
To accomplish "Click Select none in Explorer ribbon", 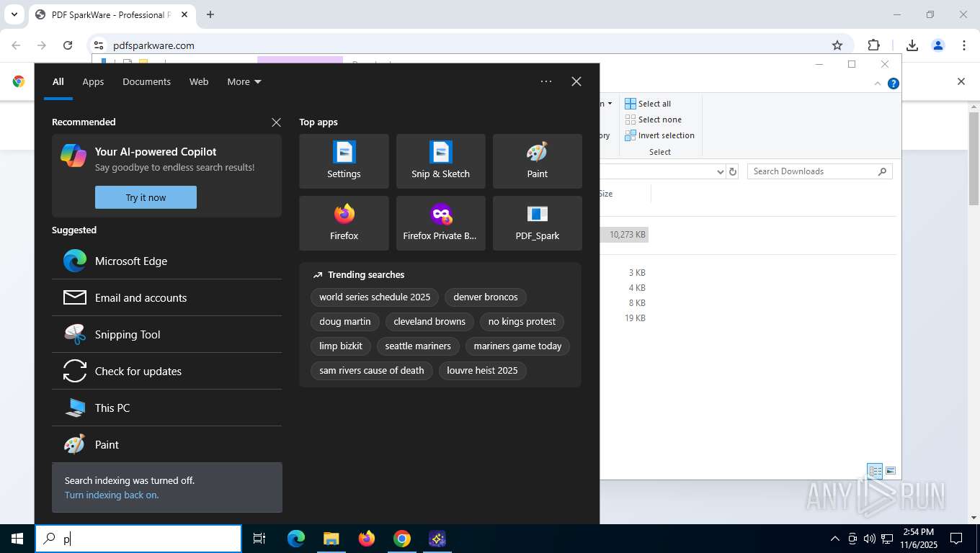I will [653, 120].
